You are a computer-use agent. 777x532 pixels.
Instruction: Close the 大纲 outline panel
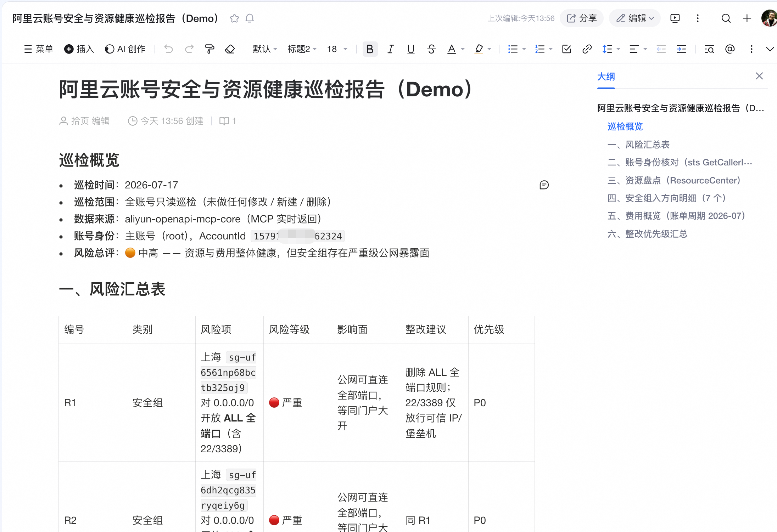759,76
